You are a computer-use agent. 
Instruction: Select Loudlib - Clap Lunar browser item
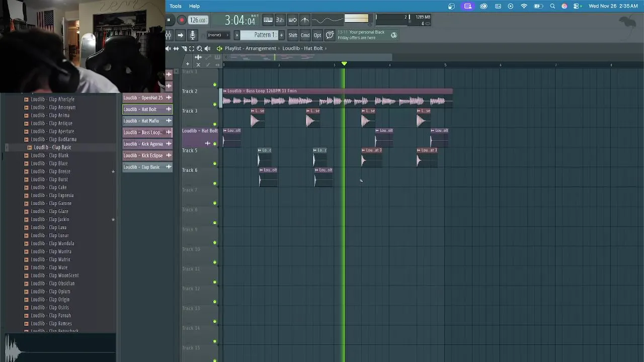50,235
